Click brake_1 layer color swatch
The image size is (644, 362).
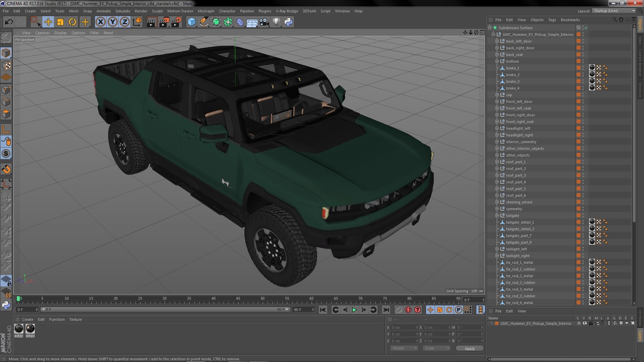pos(578,68)
